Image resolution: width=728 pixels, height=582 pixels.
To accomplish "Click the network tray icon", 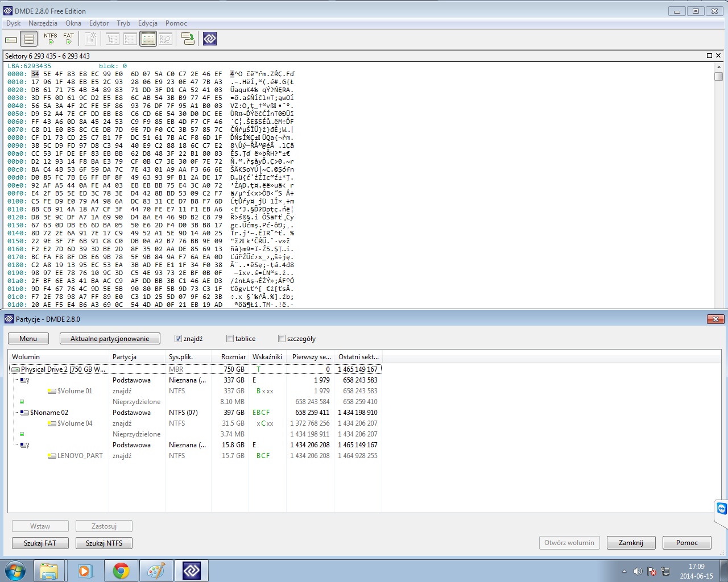I will (x=665, y=571).
